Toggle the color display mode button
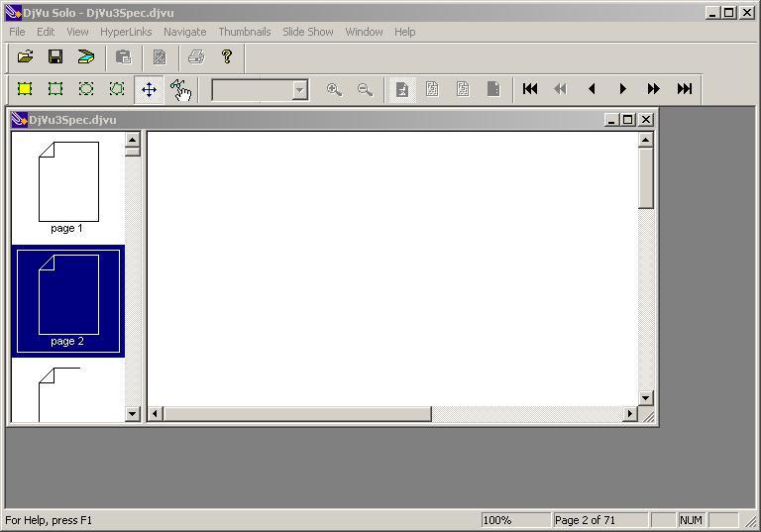761x532 pixels. click(x=401, y=89)
